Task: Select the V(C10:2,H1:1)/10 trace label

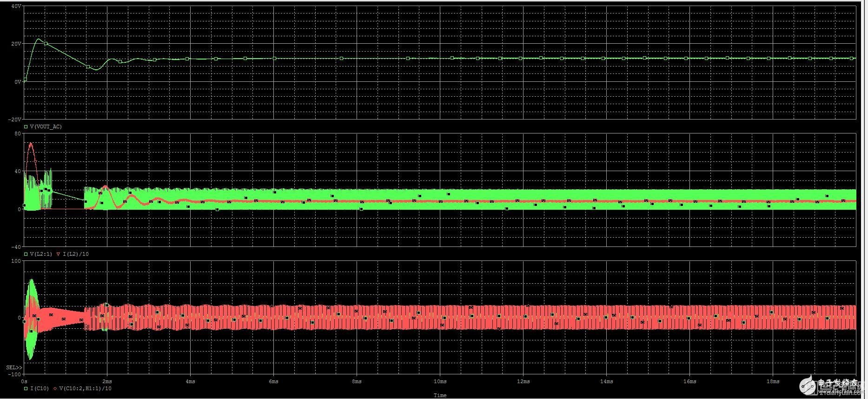Action: [x=85, y=388]
